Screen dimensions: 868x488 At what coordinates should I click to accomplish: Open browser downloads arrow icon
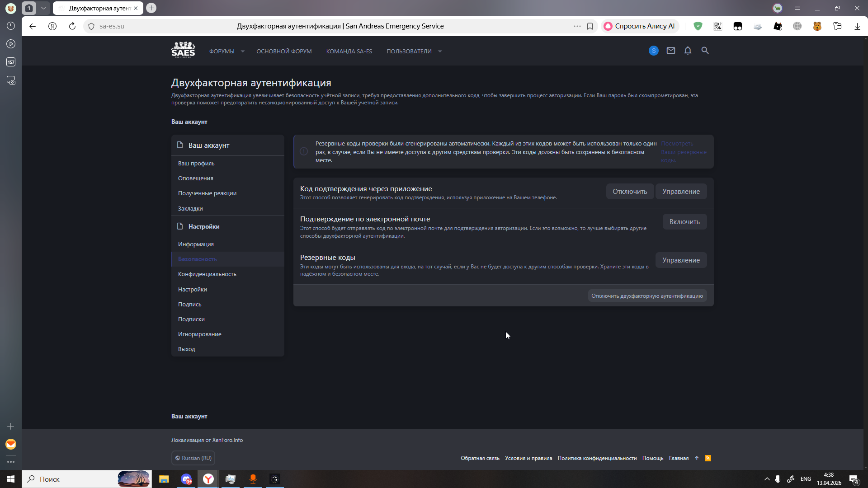[857, 26]
